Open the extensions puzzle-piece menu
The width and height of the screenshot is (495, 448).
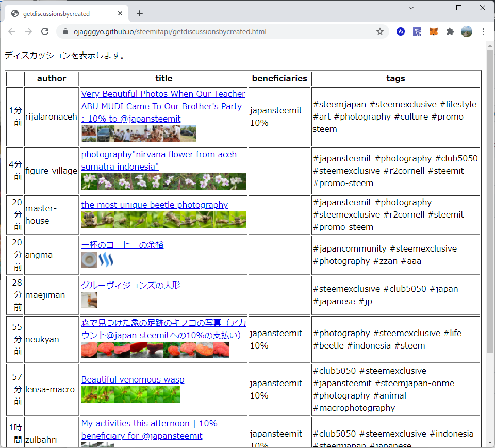point(450,31)
